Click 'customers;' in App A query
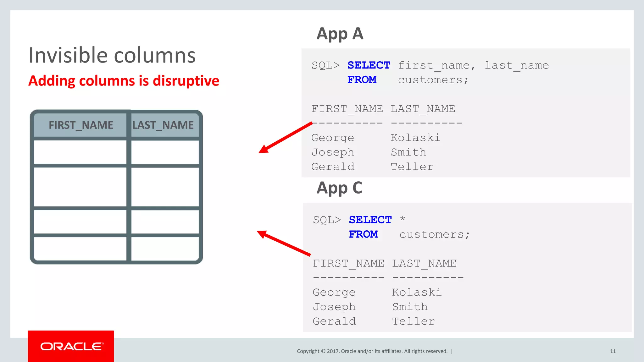The width and height of the screenshot is (644, 362). (433, 80)
